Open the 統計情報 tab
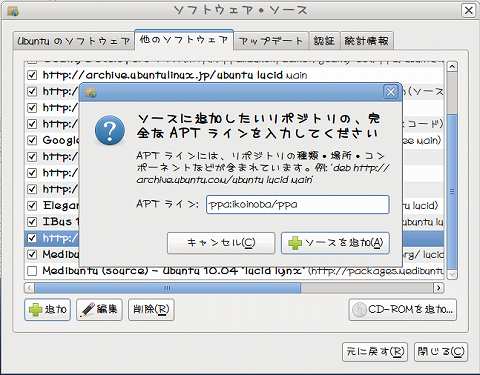This screenshot has width=480, height=375. [367, 41]
